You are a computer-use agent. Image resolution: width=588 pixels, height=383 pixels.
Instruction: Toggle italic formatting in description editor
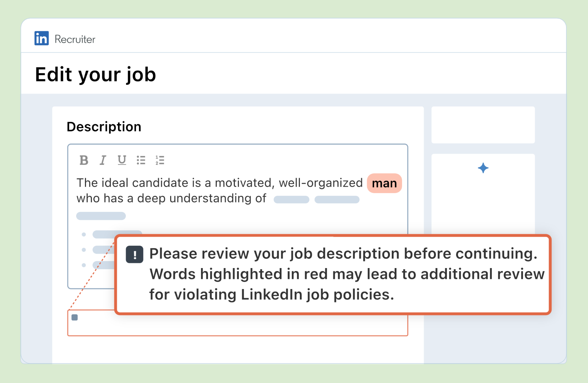pos(103,160)
